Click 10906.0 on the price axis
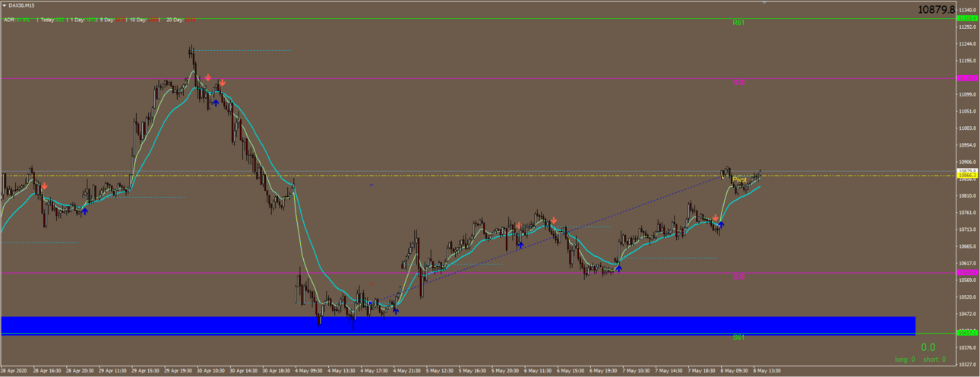980x377 pixels. point(968,162)
